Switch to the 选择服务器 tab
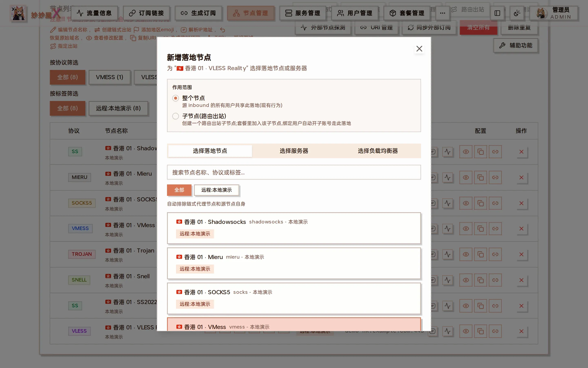Viewport: 588px width, 368px height. pyautogui.click(x=294, y=151)
